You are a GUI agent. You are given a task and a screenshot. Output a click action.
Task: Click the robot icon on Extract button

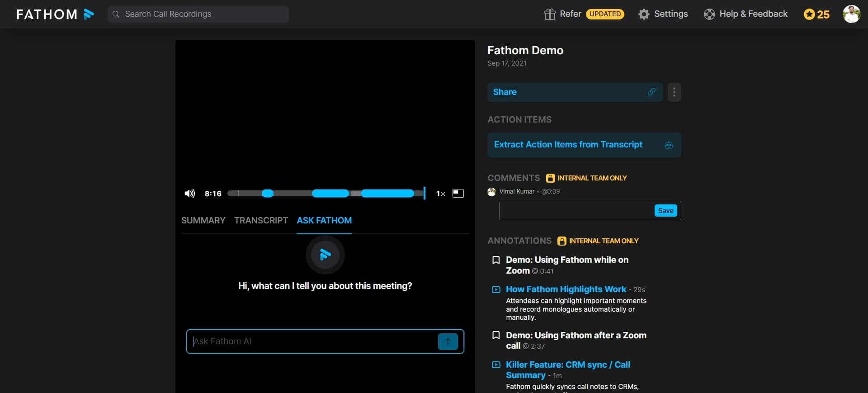tap(669, 145)
